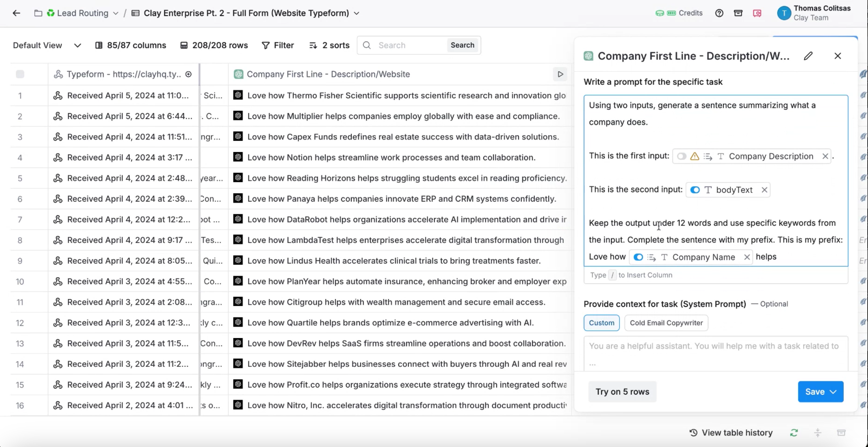This screenshot has height=447, width=868.
Task: Open the Default View dropdown
Action: click(x=47, y=45)
